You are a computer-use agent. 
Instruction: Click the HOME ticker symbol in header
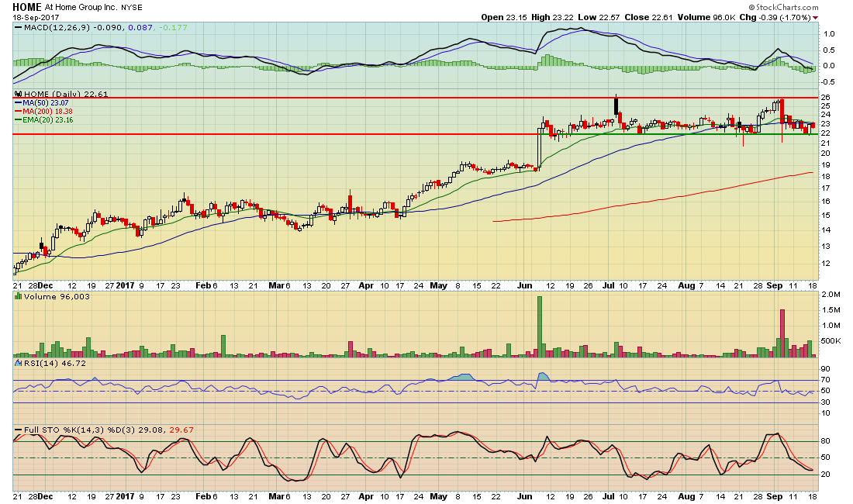tap(27, 6)
